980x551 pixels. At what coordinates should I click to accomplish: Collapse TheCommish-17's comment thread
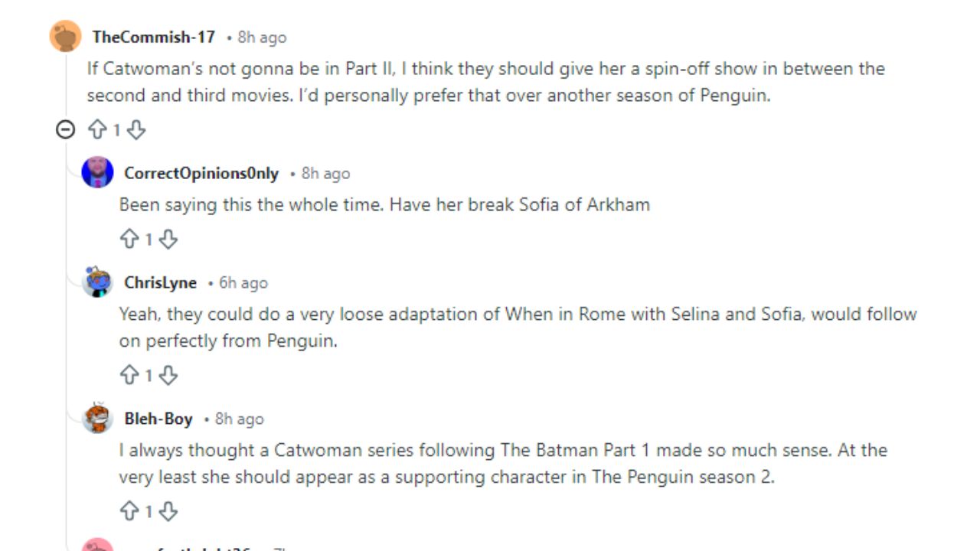pyautogui.click(x=67, y=129)
